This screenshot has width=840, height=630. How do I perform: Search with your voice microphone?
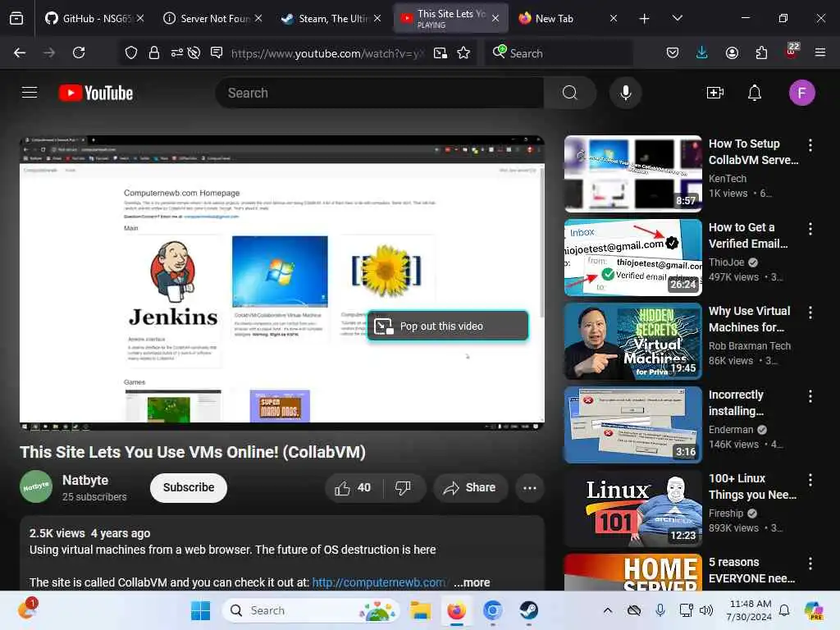[x=625, y=93]
